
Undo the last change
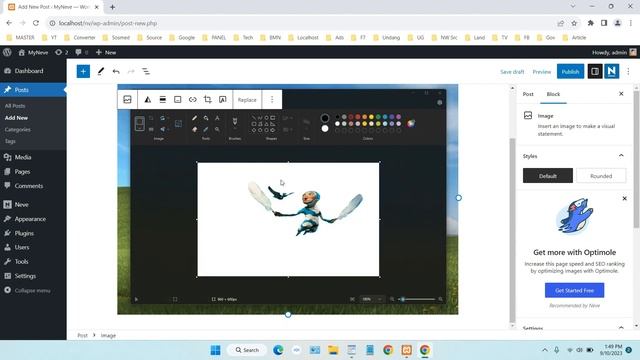coord(116,71)
